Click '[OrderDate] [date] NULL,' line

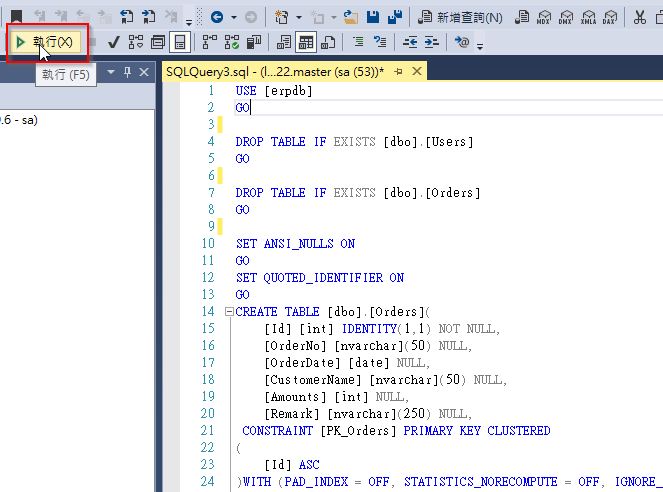[347, 363]
